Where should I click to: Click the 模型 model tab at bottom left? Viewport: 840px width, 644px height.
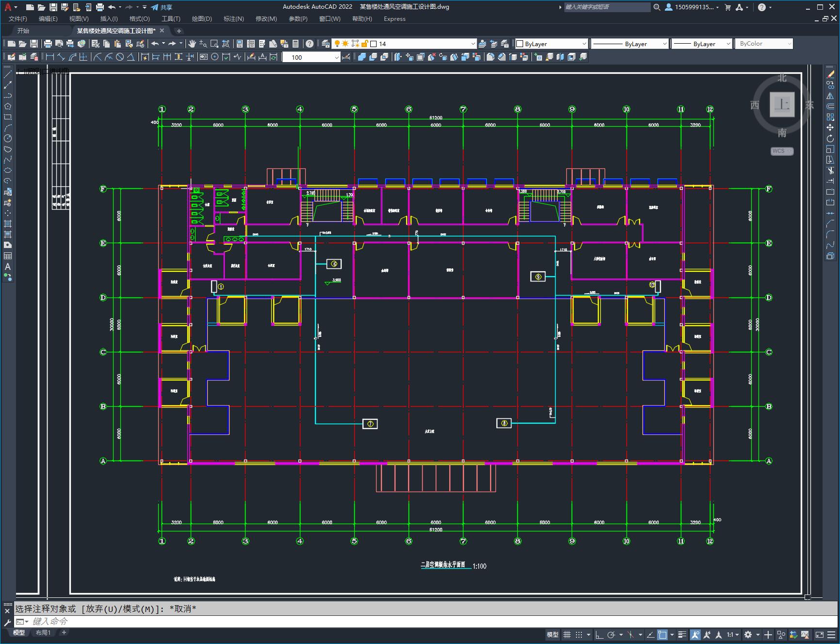19,632
